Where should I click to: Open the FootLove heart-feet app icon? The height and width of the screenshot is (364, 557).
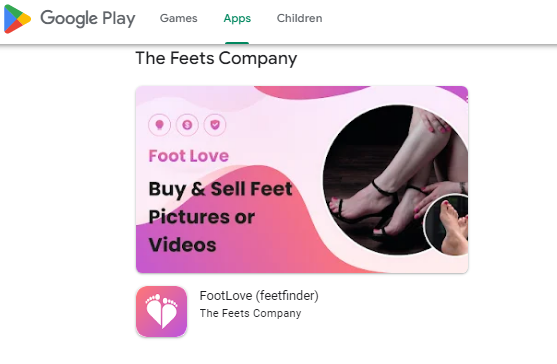(x=161, y=311)
